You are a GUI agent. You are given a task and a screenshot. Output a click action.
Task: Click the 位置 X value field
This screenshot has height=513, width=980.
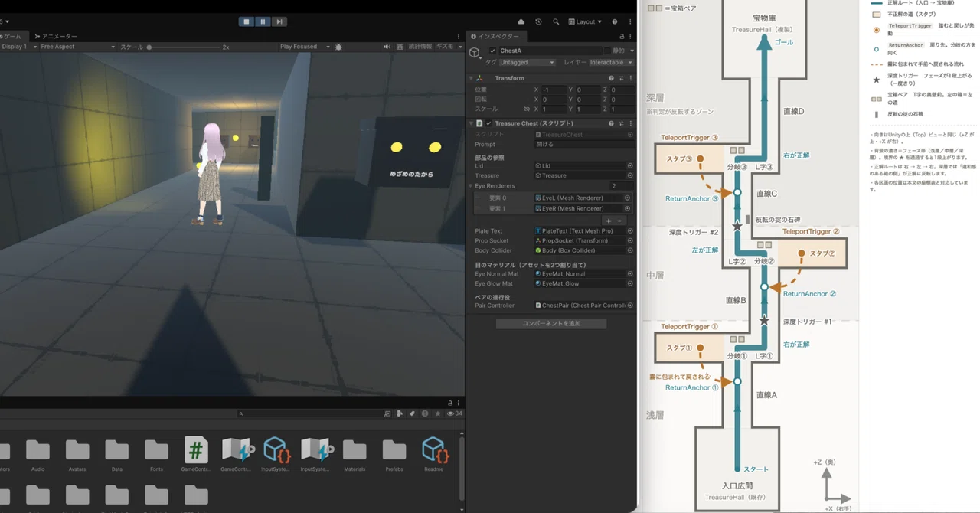tap(554, 90)
